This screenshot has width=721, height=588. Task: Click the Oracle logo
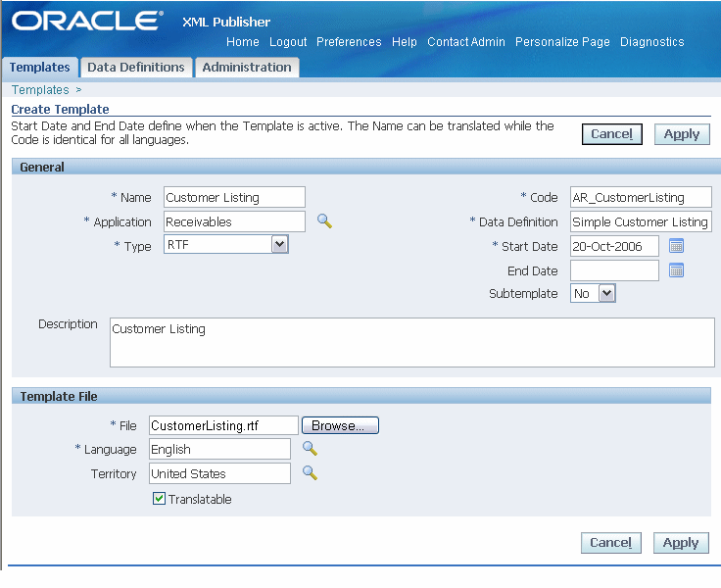click(x=87, y=21)
